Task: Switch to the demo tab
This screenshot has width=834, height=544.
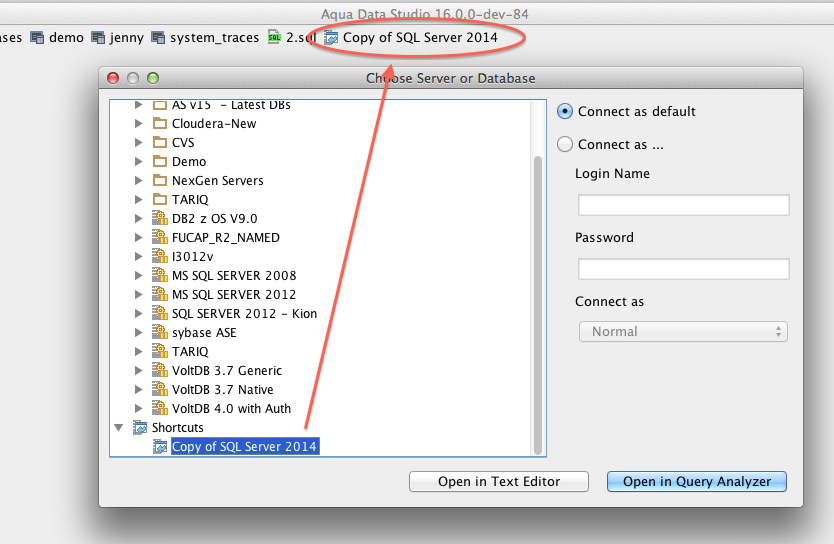Action: click(57, 38)
